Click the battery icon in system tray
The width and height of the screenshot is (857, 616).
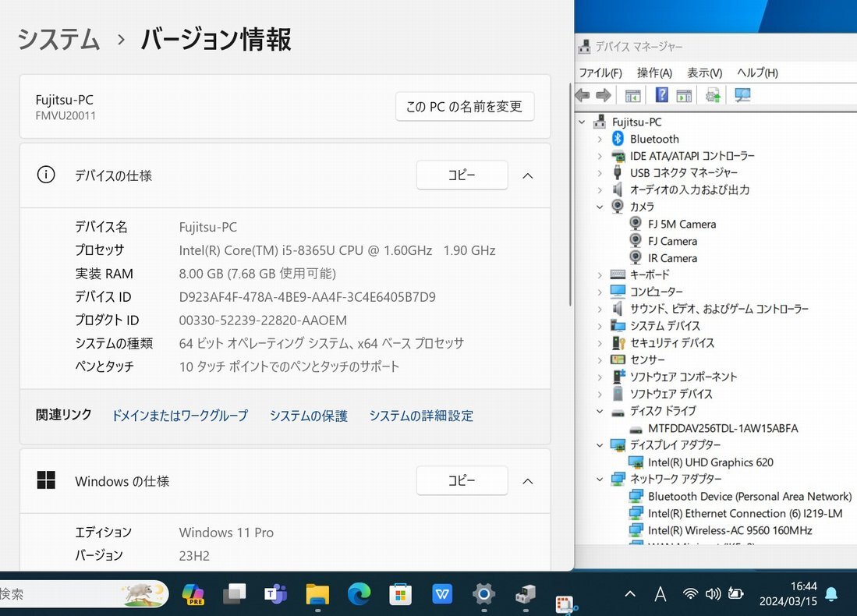(x=735, y=593)
